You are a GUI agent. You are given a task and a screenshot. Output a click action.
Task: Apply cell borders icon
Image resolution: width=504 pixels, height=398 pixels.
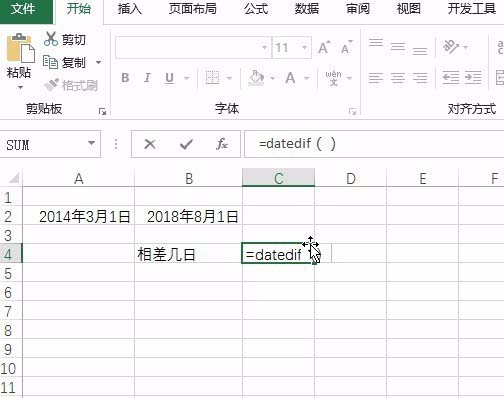coord(212,78)
